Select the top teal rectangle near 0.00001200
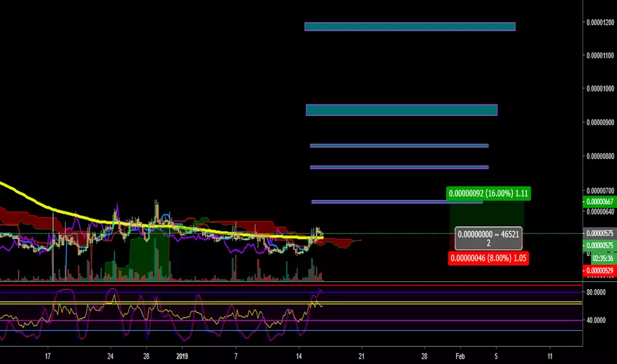The width and height of the screenshot is (617, 364). point(410,26)
